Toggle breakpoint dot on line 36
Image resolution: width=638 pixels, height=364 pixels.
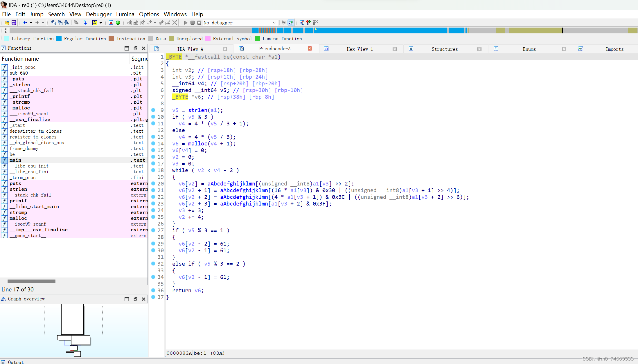click(x=153, y=290)
